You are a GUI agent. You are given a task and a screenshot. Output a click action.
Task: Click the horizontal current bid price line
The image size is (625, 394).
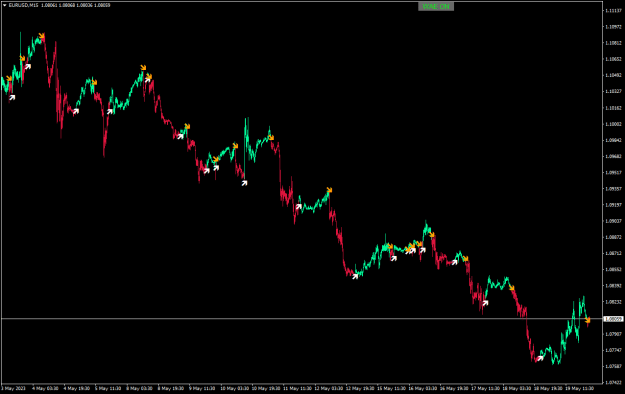coord(301,319)
